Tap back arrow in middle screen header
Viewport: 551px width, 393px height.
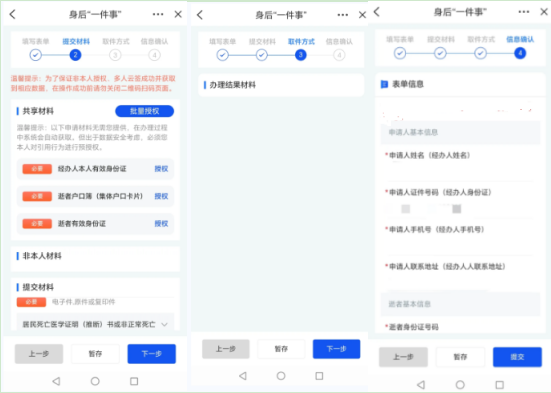click(200, 15)
